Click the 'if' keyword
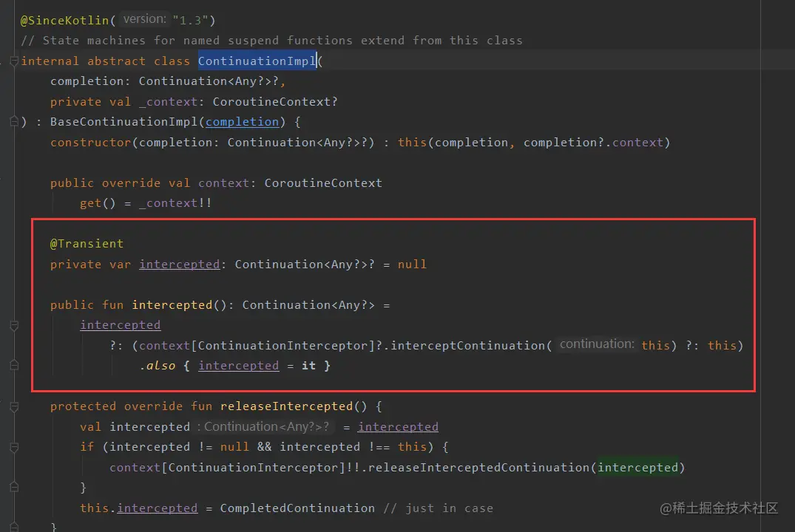Image resolution: width=795 pixels, height=532 pixels. (x=87, y=447)
